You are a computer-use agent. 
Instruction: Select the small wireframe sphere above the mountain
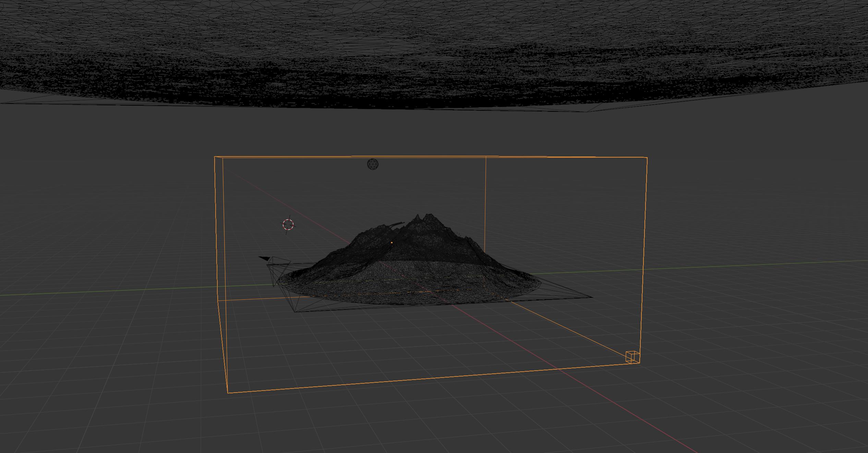tap(373, 164)
